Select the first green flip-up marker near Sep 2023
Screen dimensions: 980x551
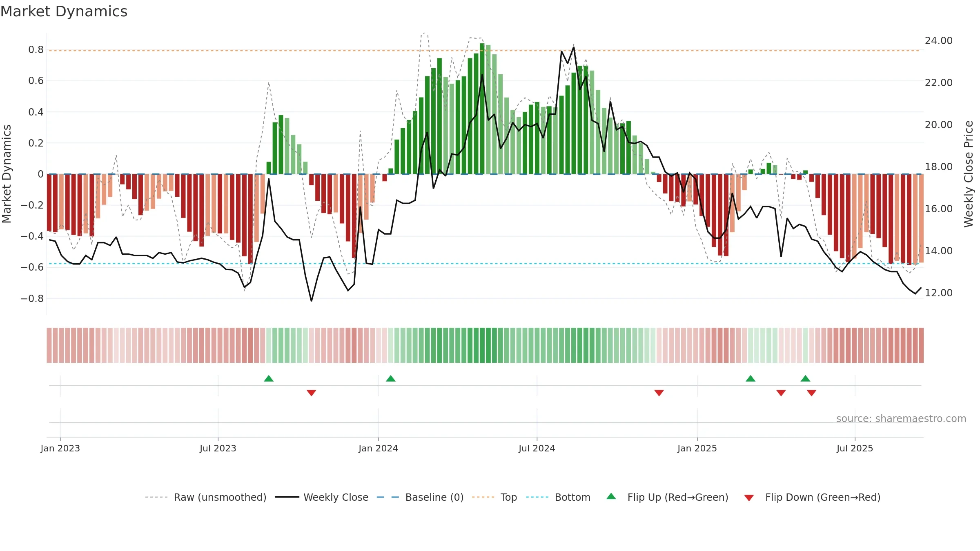point(269,378)
